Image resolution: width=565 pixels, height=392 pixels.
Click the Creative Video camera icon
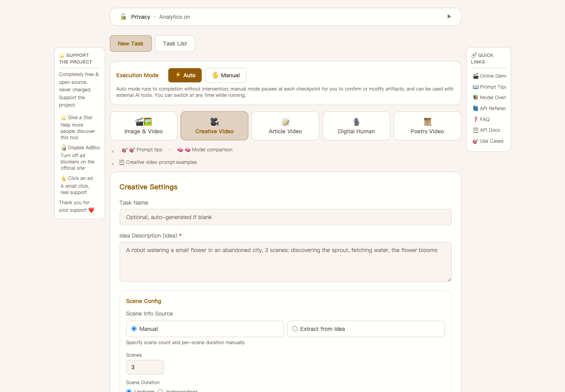click(x=214, y=122)
